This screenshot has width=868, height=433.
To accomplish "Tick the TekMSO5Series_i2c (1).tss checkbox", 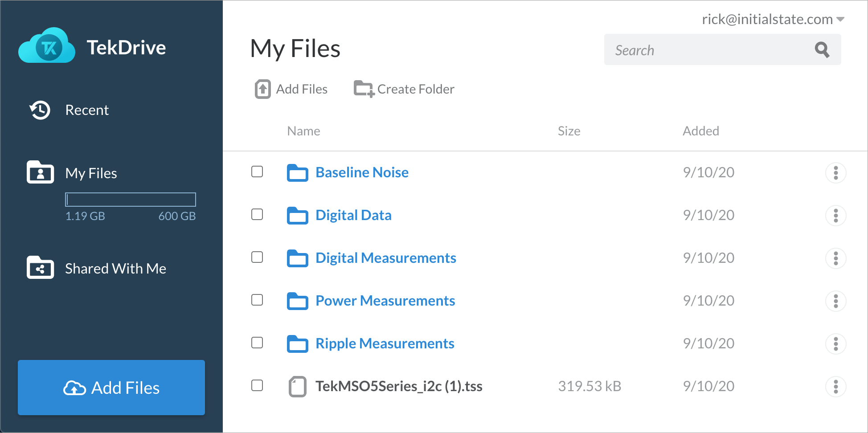I will coord(257,386).
